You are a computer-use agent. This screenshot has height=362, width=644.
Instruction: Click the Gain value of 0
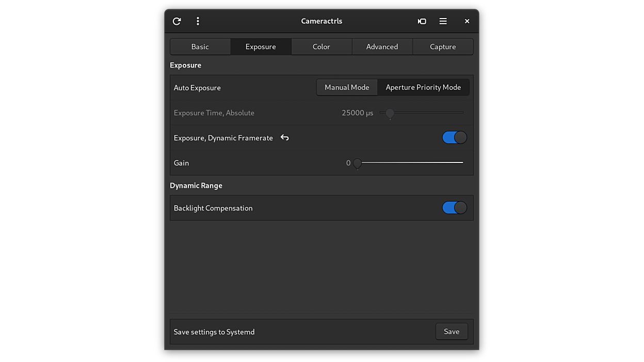[347, 162]
